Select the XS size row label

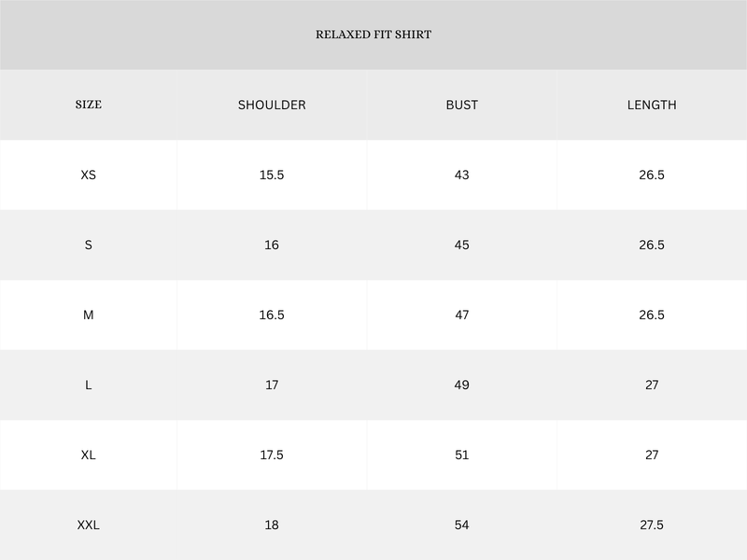coord(88,175)
